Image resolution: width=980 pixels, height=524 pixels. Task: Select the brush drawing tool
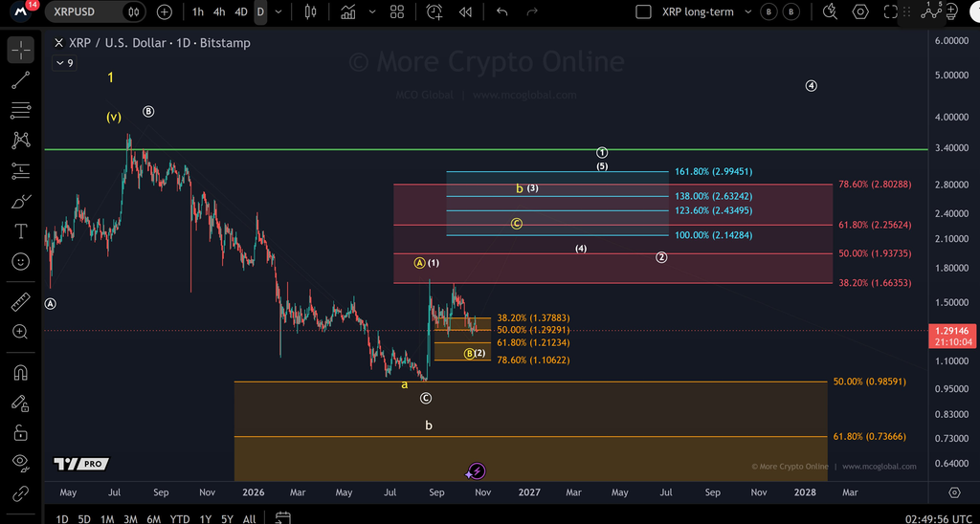(21, 201)
